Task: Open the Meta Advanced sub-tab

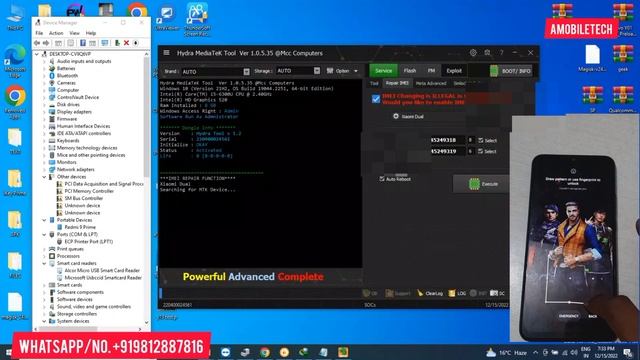Action: click(x=431, y=83)
